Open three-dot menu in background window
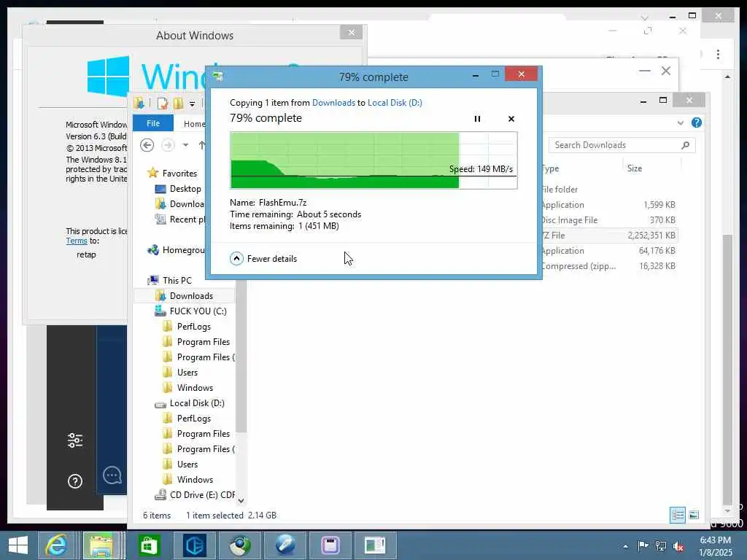Screen dimensions: 747x560 (x=718, y=54)
